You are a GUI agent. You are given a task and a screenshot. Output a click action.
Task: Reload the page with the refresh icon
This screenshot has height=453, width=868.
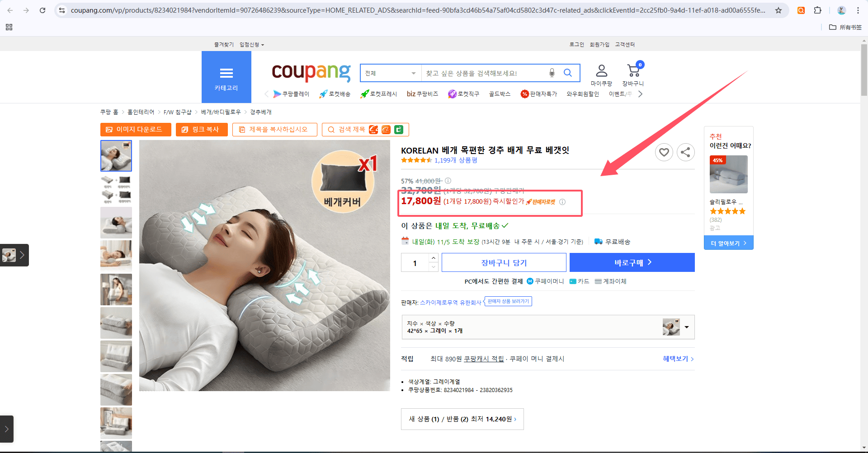click(x=42, y=10)
